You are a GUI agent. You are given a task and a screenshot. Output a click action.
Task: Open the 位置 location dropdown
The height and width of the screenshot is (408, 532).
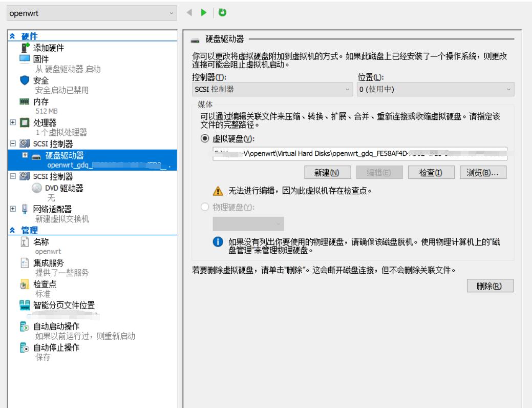pos(435,90)
